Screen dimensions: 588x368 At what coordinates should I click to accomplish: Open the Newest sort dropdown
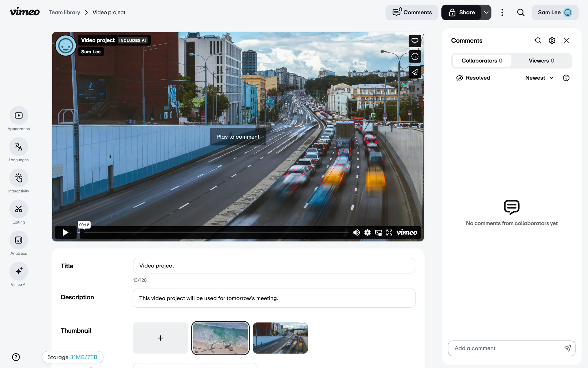(539, 78)
